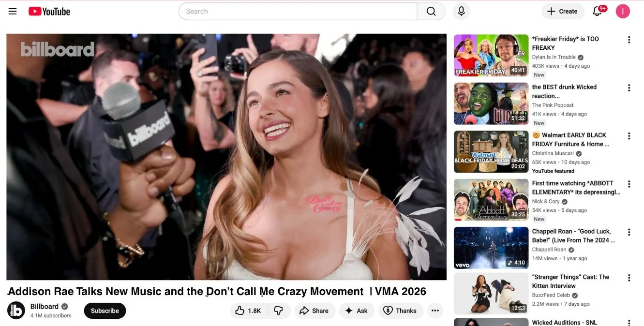This screenshot has width=644, height=326.
Task: Open title 'Walmart EARLY BLACK FRIDAY Furniture'
Action: pyautogui.click(x=570, y=140)
